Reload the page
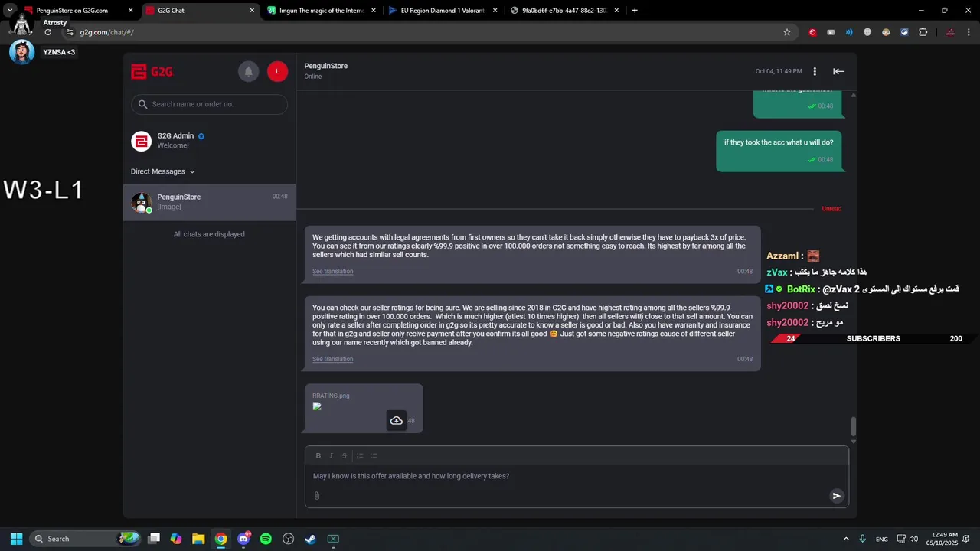980x551 pixels. click(48, 32)
